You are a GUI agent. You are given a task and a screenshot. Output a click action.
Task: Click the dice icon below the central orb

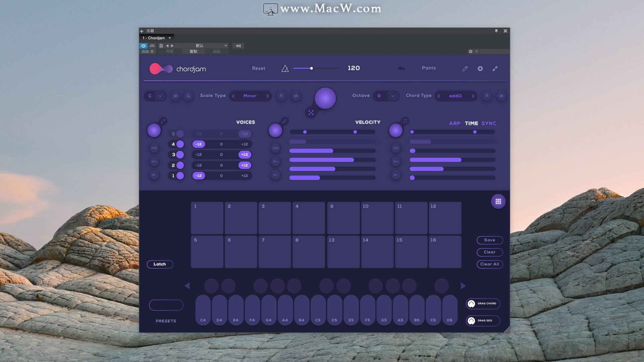(311, 113)
